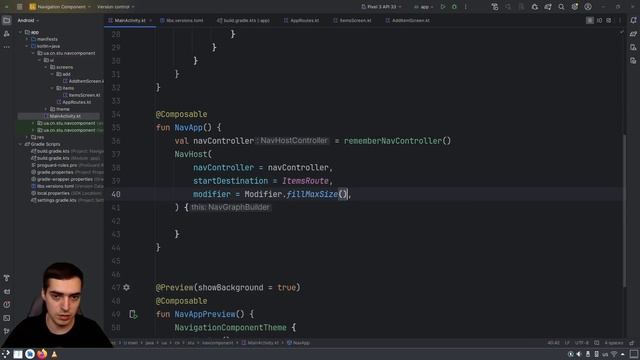This screenshot has height=360, width=640.
Task: Open Version control dropdown
Action: coord(116,7)
